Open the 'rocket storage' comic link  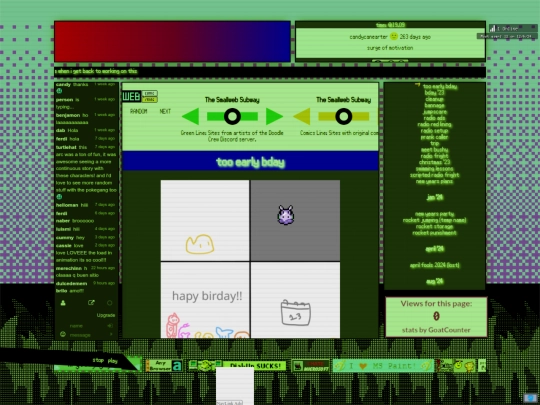[x=434, y=226]
